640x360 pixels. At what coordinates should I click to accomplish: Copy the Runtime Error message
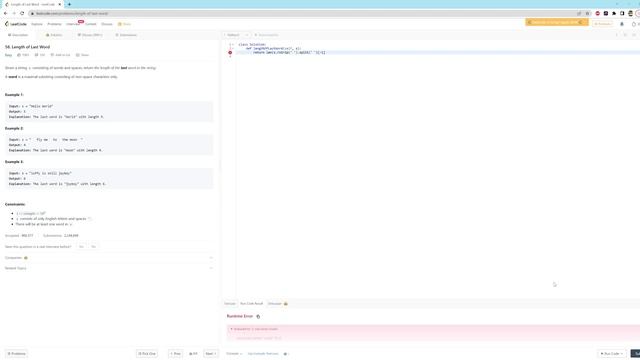click(x=258, y=316)
